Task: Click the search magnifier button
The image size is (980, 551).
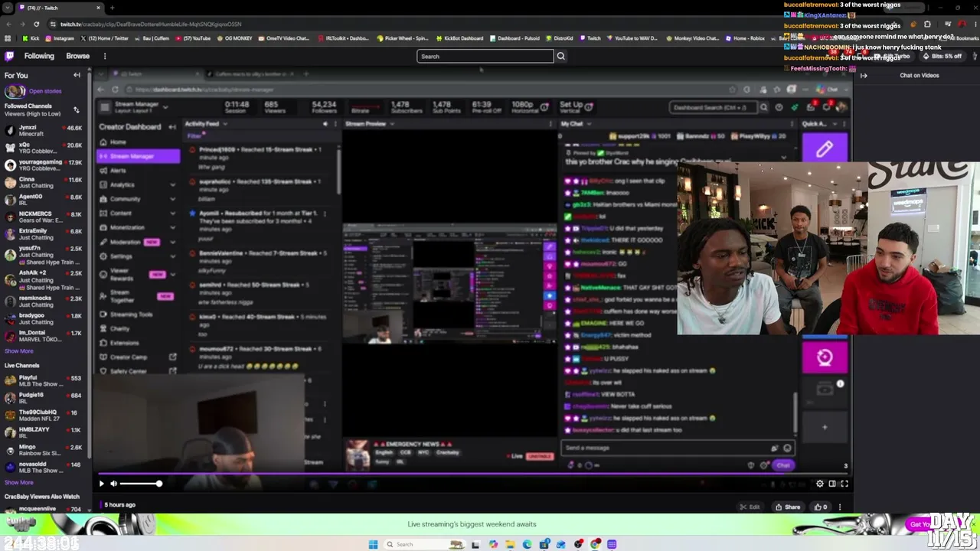Action: click(x=560, y=56)
